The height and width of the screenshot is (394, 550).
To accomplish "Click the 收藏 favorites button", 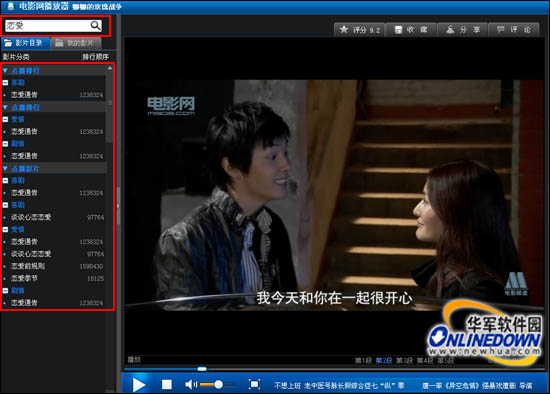I will pos(411,30).
